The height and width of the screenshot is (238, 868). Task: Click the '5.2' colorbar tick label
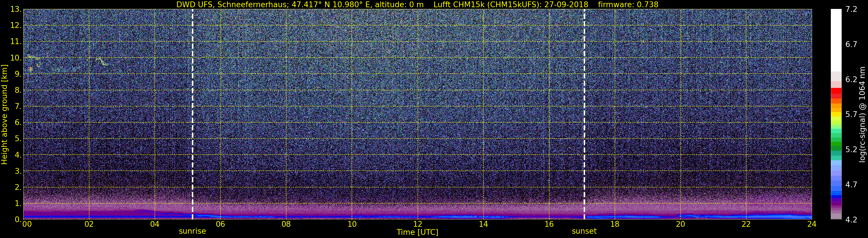coord(851,150)
